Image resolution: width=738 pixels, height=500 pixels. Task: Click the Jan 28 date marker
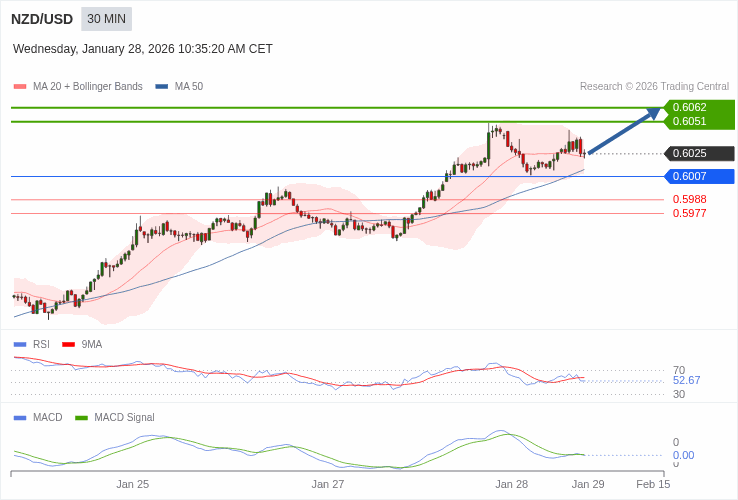511,484
